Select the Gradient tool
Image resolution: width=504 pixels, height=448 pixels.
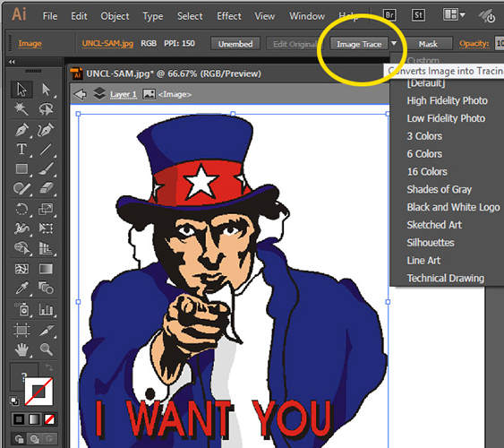[46, 269]
